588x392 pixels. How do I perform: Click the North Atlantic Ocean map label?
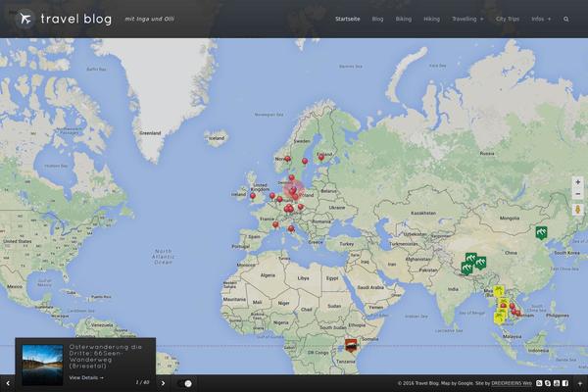[x=163, y=257]
